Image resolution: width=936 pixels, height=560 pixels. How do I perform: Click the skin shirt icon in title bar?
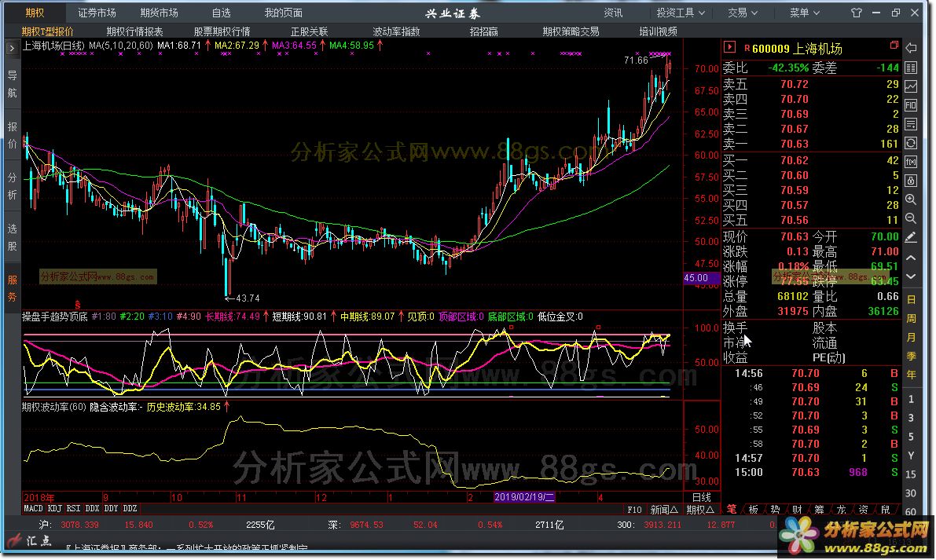coord(857,13)
